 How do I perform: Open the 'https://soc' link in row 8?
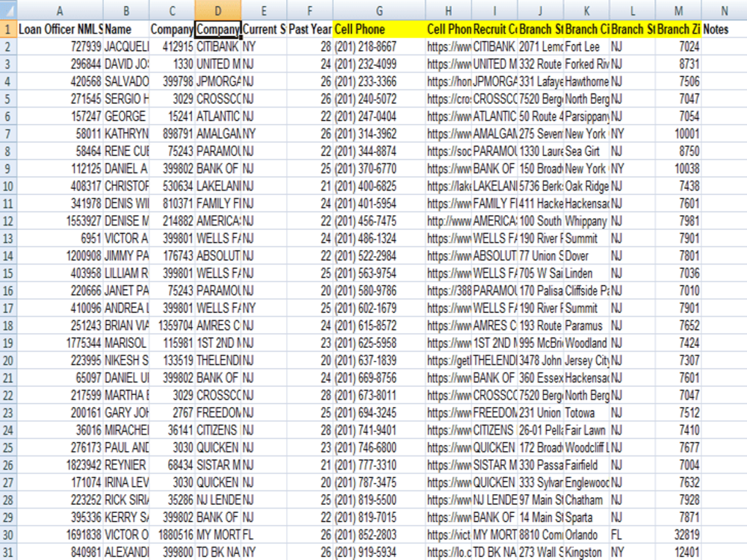click(449, 152)
